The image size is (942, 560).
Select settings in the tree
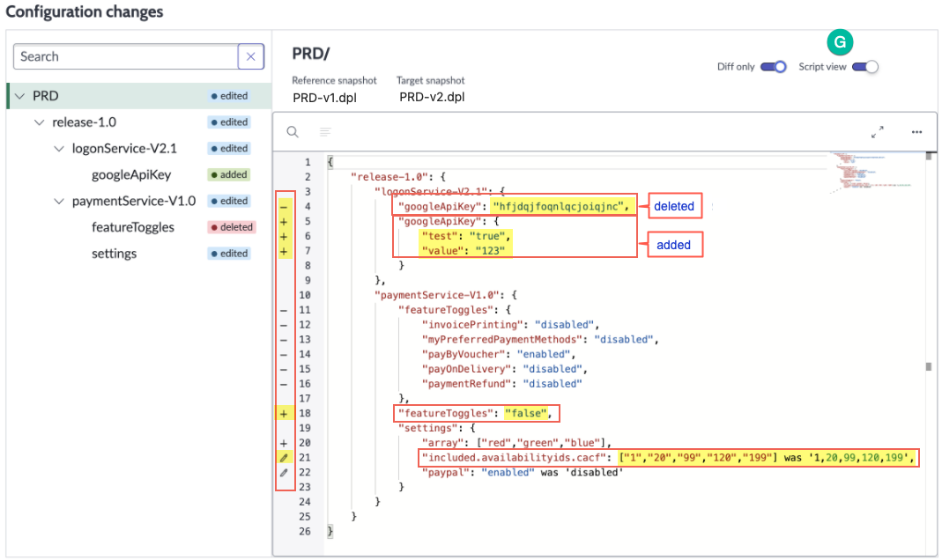click(x=115, y=254)
